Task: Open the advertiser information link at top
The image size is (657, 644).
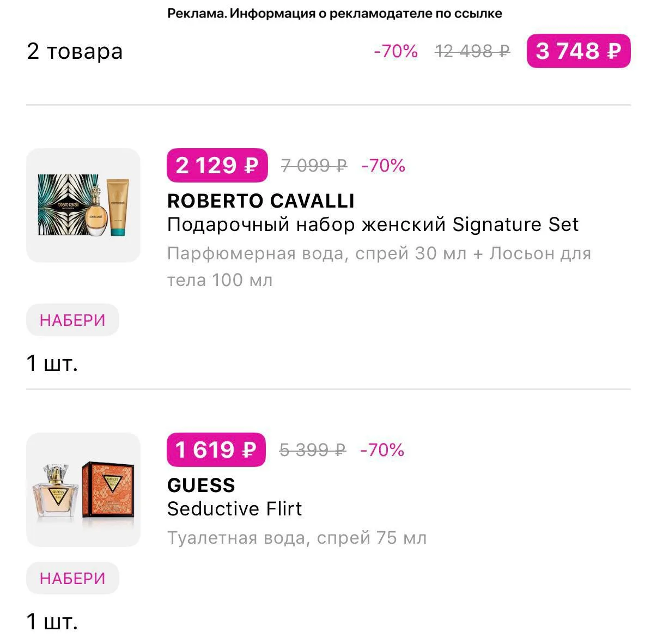Action: click(334, 14)
